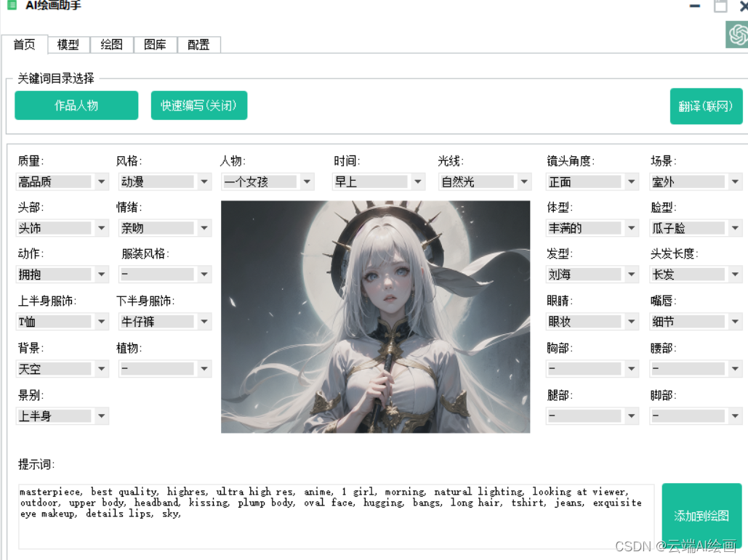Expand the 时间 dropdown showing 早上
The image size is (748, 560).
[x=378, y=182]
